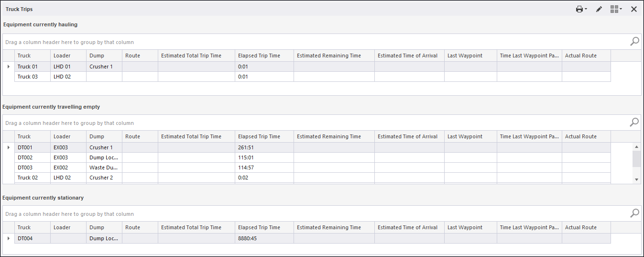The width and height of the screenshot is (644, 257).
Task: Click search magnifier in stationary grid
Action: [x=634, y=213]
